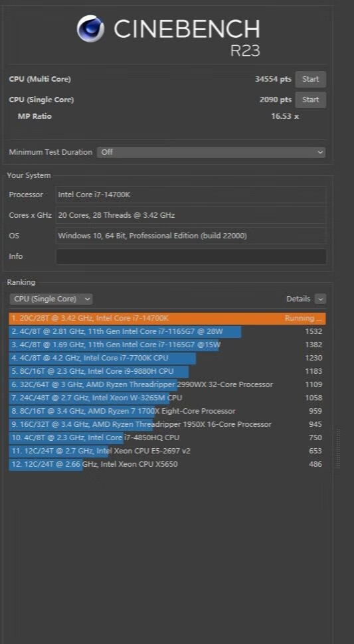Select ranking row Xeon E5-2697 v2
354x644 pixels.
pos(167,451)
